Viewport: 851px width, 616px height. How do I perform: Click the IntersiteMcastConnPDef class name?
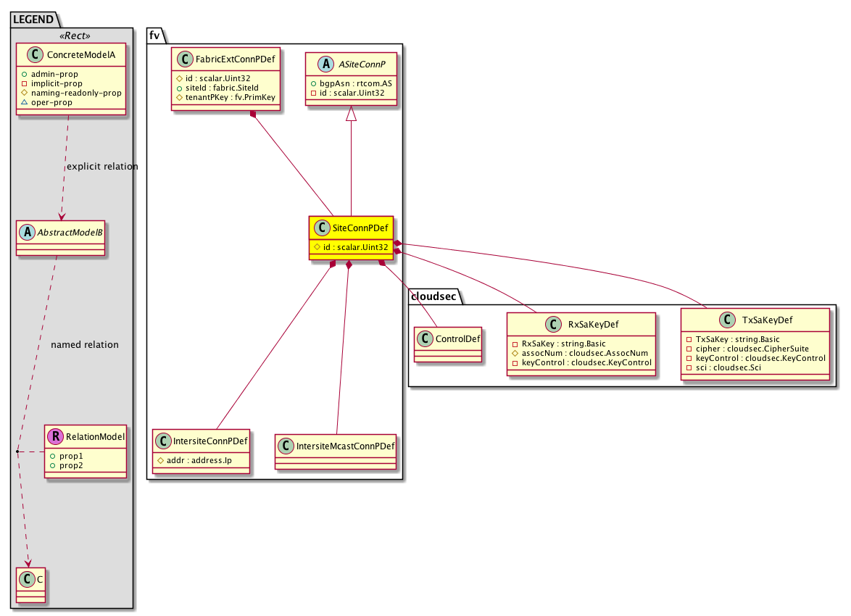click(x=344, y=445)
